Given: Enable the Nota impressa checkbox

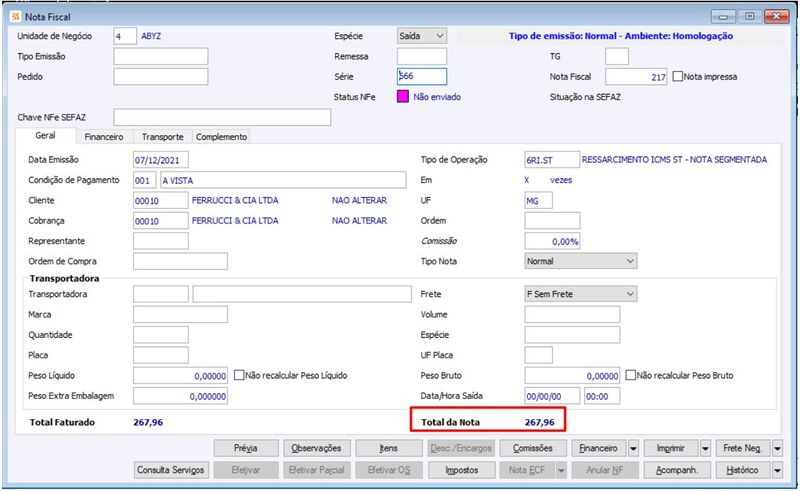Looking at the screenshot, I should pyautogui.click(x=678, y=77).
